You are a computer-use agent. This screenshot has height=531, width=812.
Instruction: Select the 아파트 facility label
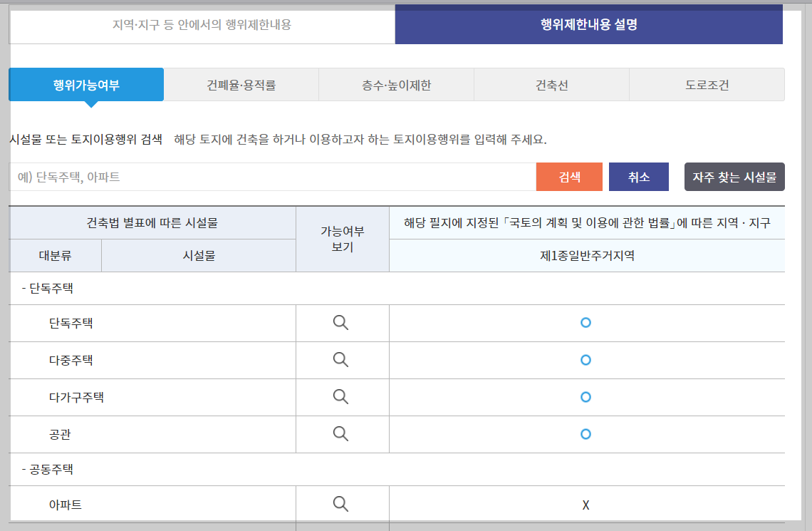[66, 505]
